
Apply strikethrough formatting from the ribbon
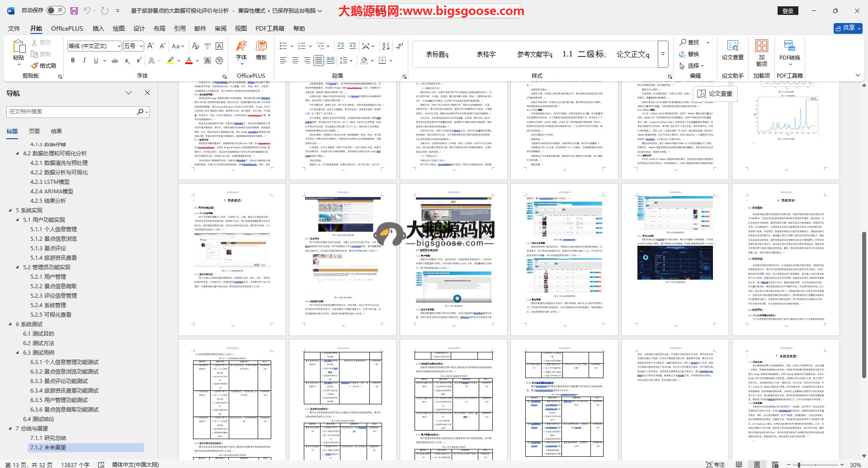tap(115, 61)
